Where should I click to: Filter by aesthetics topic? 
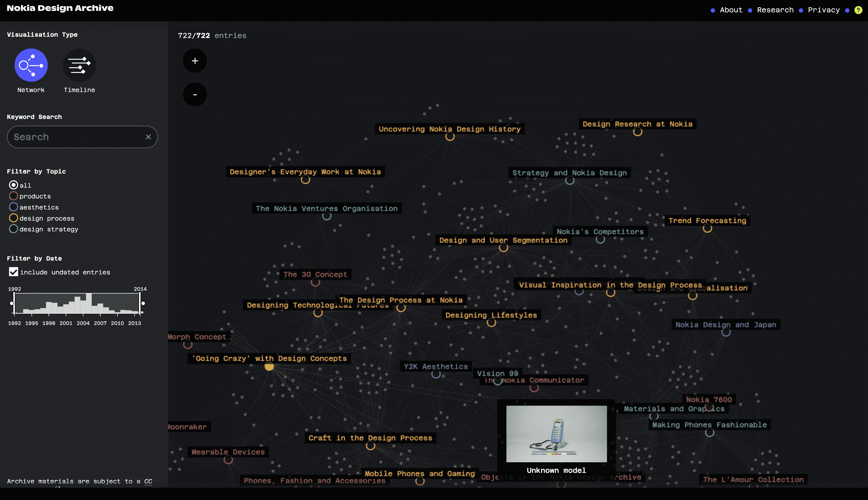(x=13, y=207)
